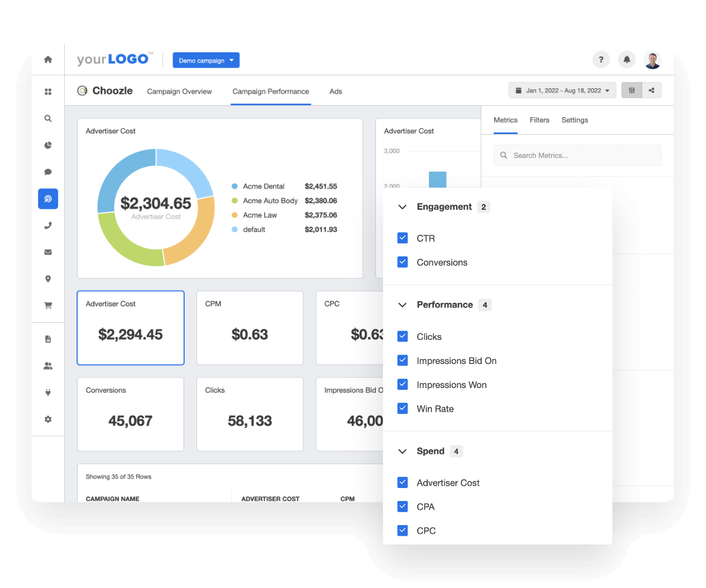The image size is (706, 588).
Task: Open the chat messages icon in sidebar
Action: pyautogui.click(x=48, y=171)
